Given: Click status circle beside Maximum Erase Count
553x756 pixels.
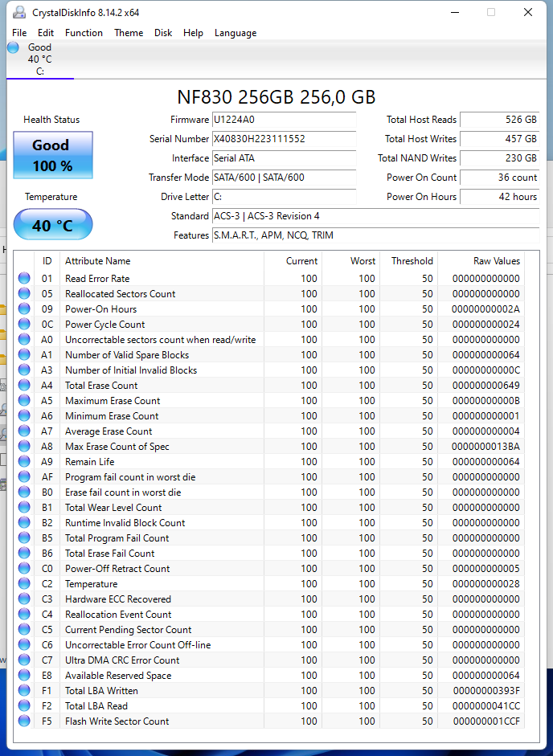Looking at the screenshot, I should pyautogui.click(x=24, y=400).
